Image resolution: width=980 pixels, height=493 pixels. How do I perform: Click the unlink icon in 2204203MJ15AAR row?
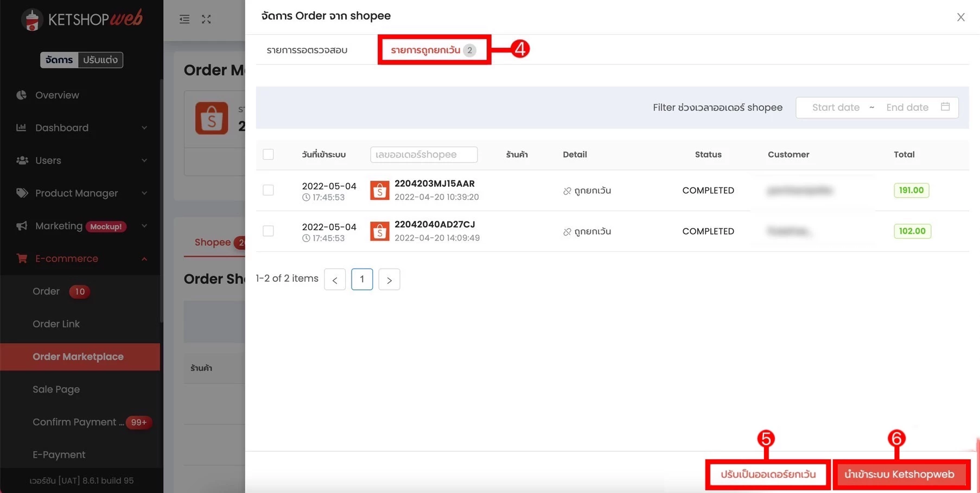coord(567,191)
